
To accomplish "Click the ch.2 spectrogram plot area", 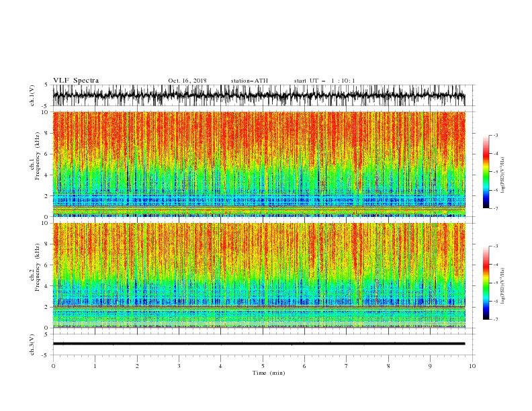I will tap(259, 275).
